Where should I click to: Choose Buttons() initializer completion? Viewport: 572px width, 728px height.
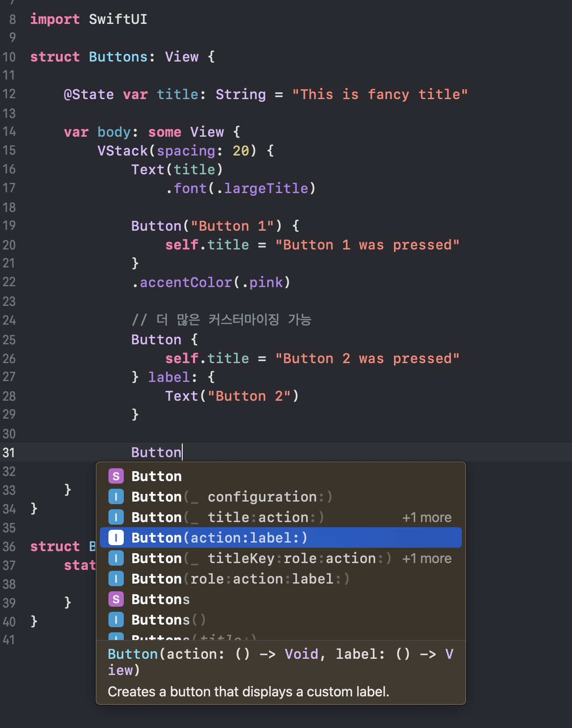[280, 619]
